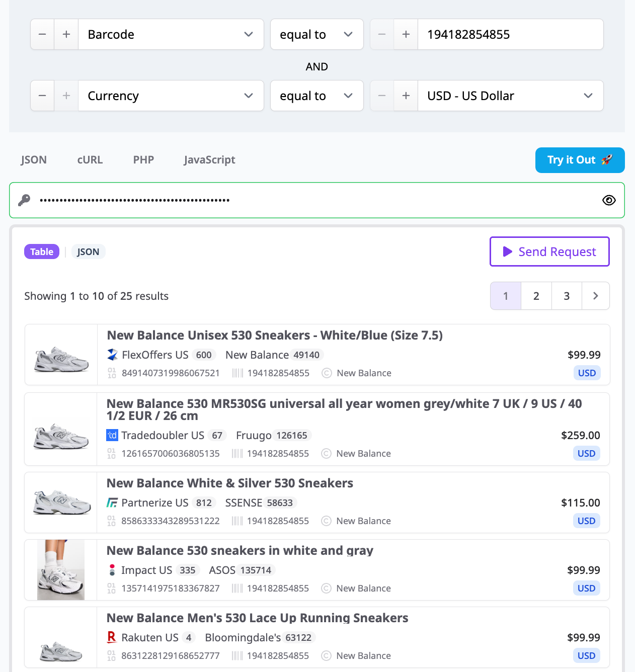Viewport: 635px width, 672px height.
Task: Click product ID icon beside 1357141975183367827
Action: point(112,588)
